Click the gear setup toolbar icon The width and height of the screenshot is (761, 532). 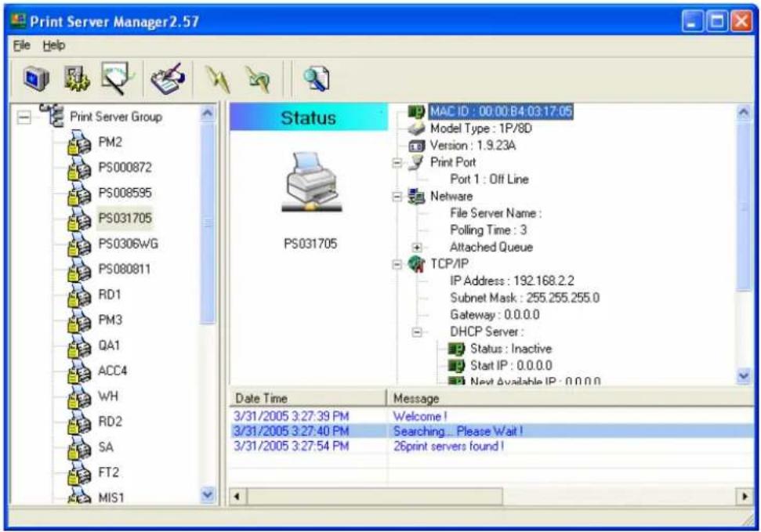(x=77, y=78)
